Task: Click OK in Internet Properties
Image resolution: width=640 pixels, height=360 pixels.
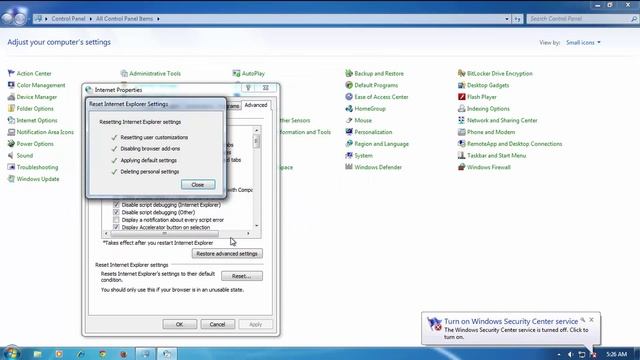Action: [x=180, y=324]
